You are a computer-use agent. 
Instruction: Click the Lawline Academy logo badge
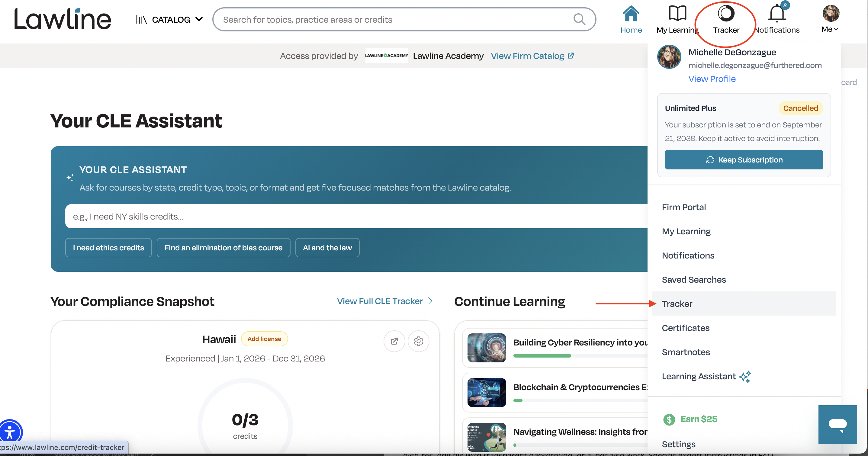click(x=387, y=56)
